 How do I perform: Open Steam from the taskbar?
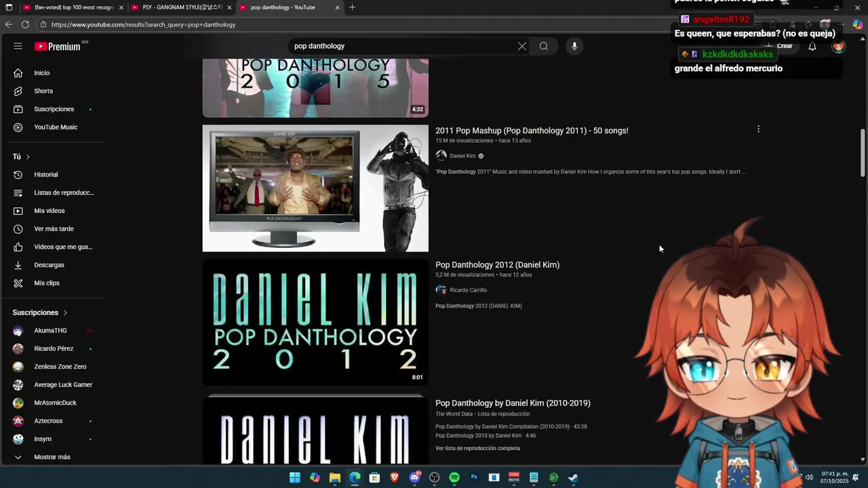[574, 477]
